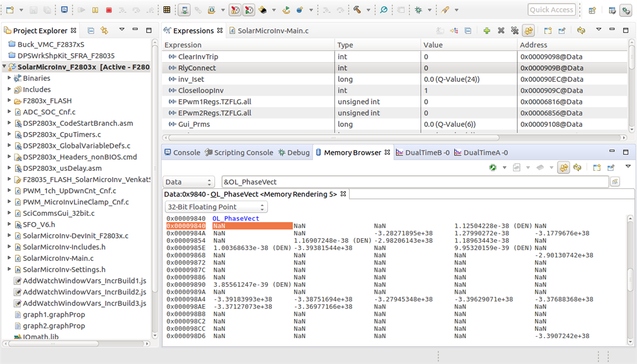This screenshot has width=637, height=364.
Task: Select AddWatchWindowVars_IncrBuild2.js file
Action: (x=84, y=292)
